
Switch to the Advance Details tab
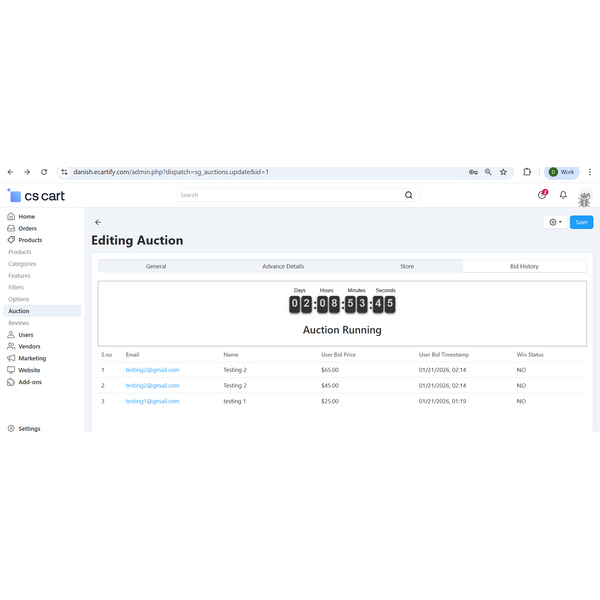[283, 266]
